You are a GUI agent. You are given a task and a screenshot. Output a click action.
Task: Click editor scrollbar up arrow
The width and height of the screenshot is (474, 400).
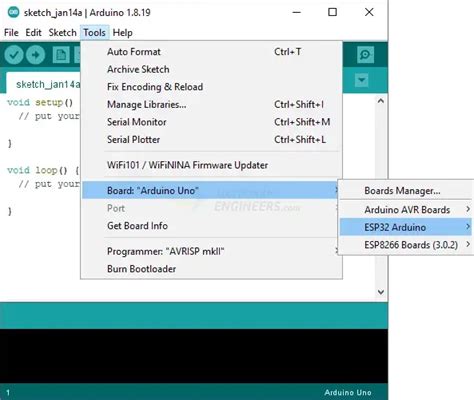tap(381, 101)
